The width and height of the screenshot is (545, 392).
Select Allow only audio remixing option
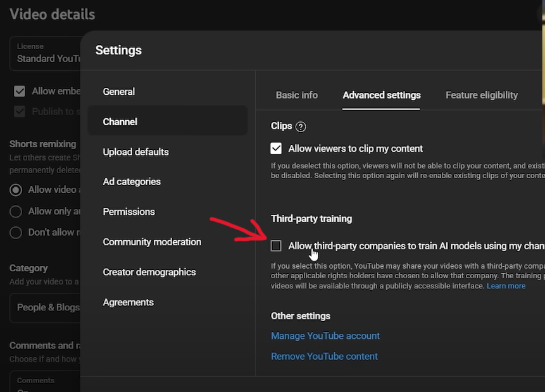(x=16, y=211)
